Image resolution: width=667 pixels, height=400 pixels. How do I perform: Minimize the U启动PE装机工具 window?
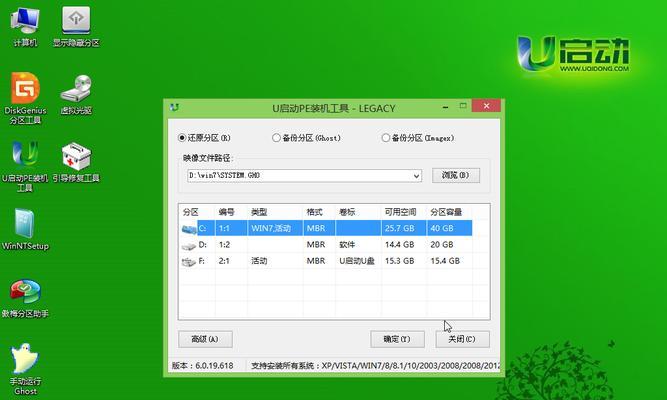pyautogui.click(x=445, y=107)
